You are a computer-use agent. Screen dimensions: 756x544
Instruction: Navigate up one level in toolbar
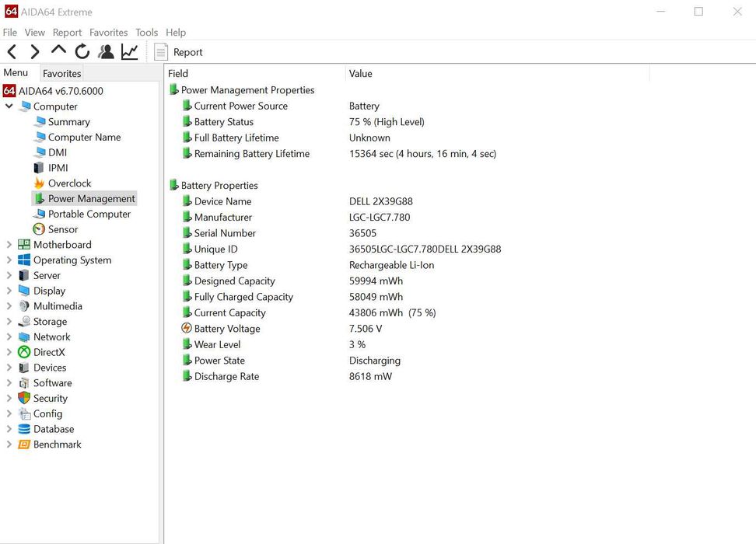(58, 50)
